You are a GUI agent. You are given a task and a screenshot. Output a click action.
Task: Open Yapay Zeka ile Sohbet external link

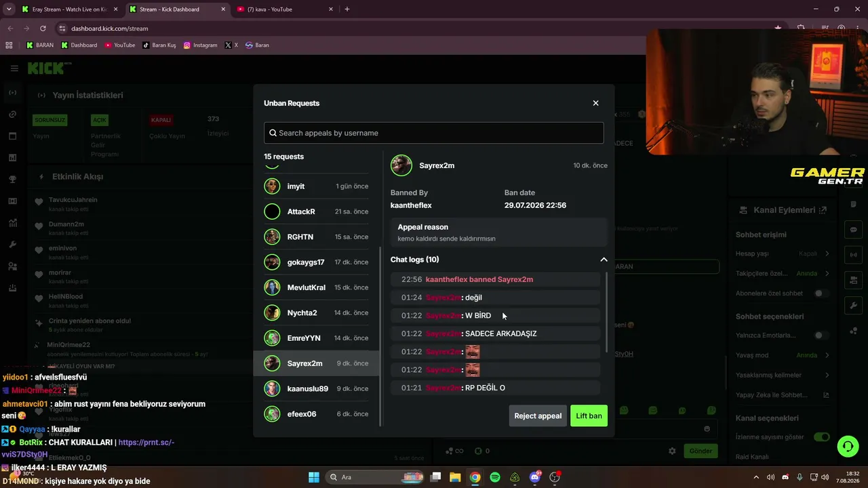(826, 395)
